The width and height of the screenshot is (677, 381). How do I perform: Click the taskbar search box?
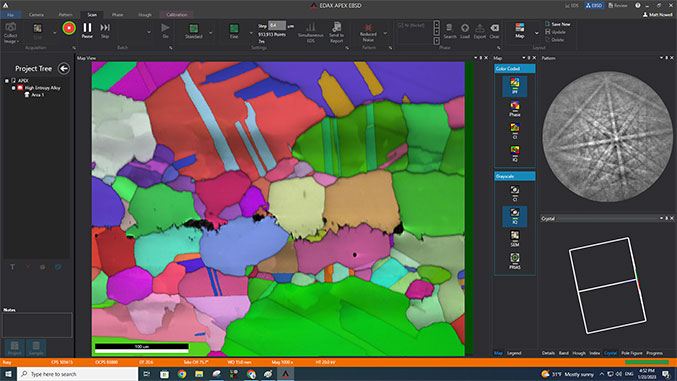[78, 374]
